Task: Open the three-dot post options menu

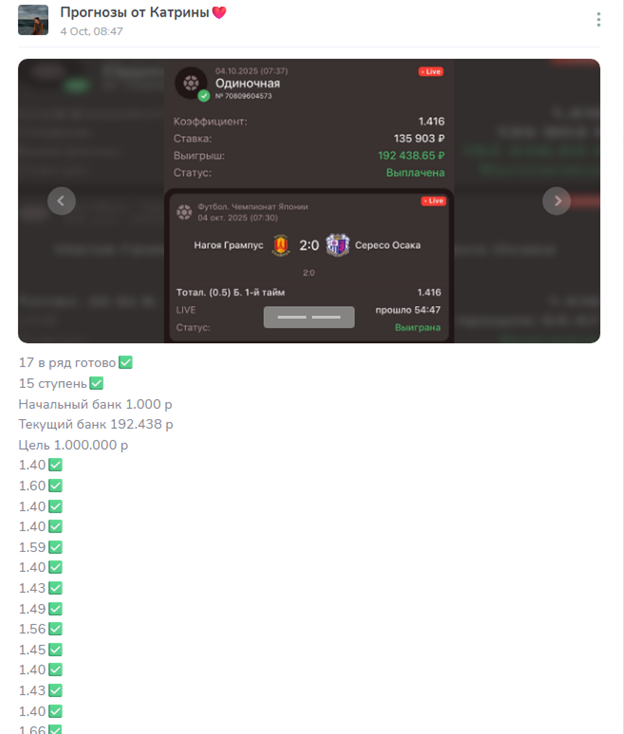Action: (x=598, y=20)
